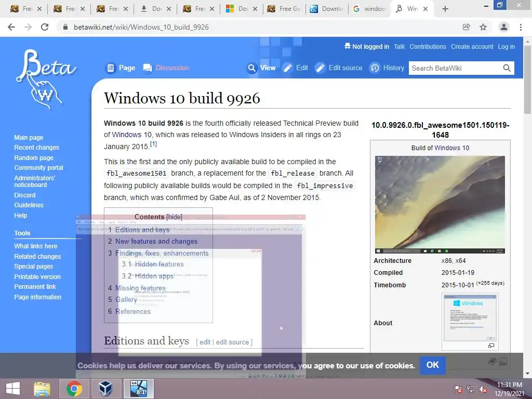Switch to the 'Free Ga' browser tab

284,9
